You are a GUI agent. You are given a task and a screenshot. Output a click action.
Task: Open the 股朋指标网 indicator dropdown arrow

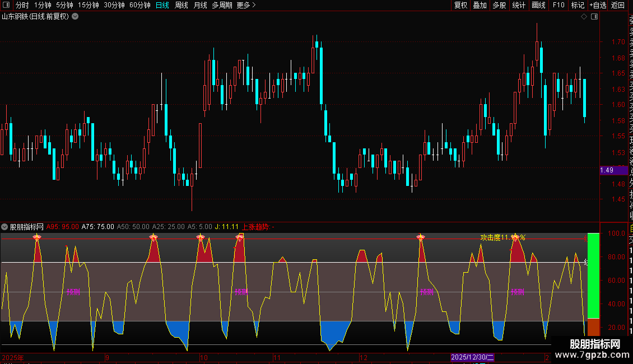[4, 227]
